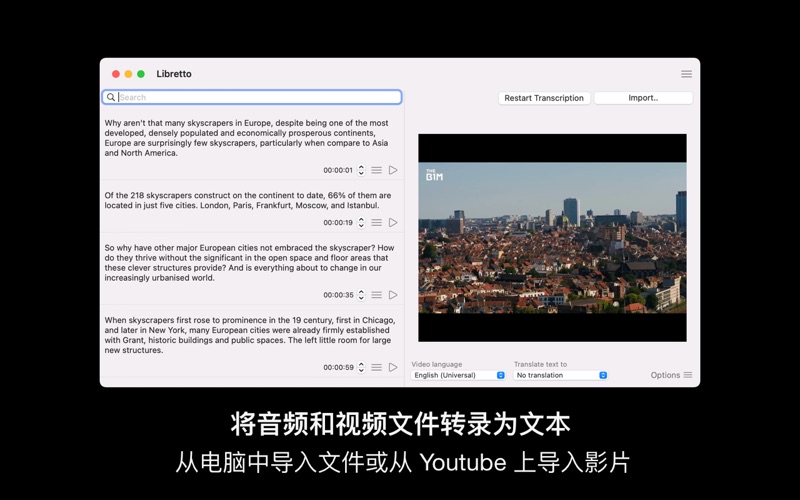Viewport: 800px width, 500px height.
Task: Click the Import… button
Action: pos(643,98)
